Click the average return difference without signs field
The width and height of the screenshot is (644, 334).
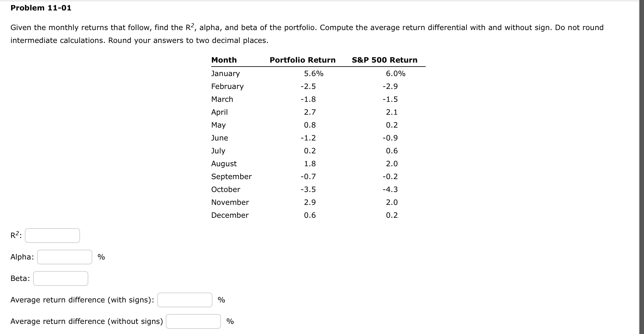point(193,321)
